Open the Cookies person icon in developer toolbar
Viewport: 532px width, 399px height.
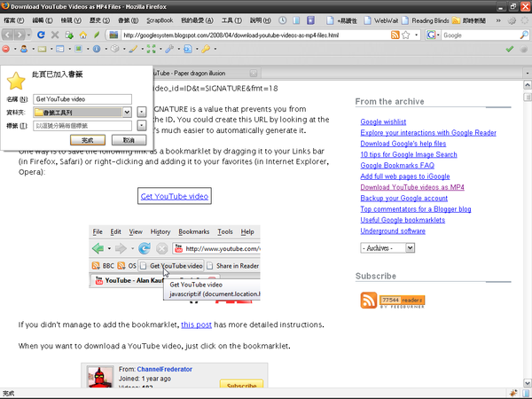coord(24,49)
